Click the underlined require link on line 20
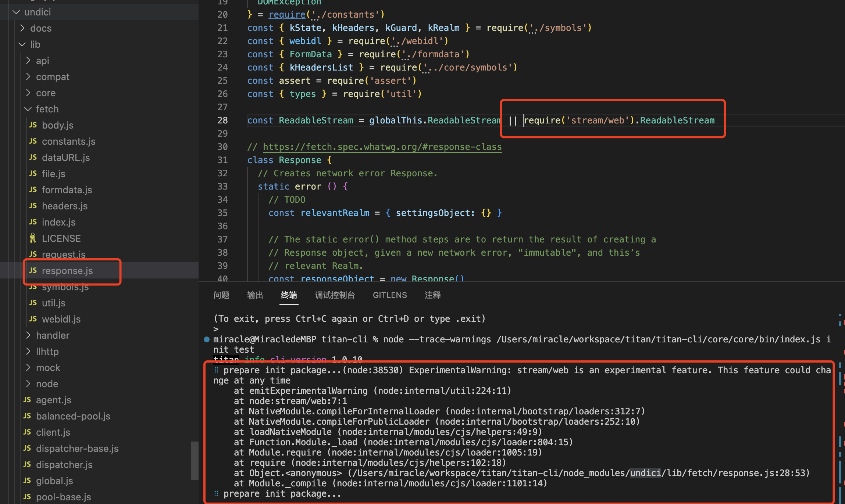The width and height of the screenshot is (845, 504). pyautogui.click(x=287, y=15)
